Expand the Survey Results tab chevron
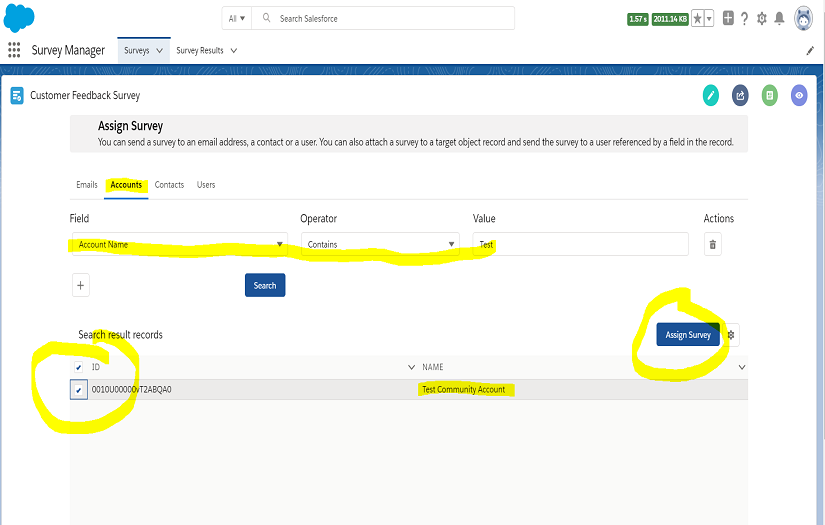Viewport: 825px width, 525px height. point(234,51)
